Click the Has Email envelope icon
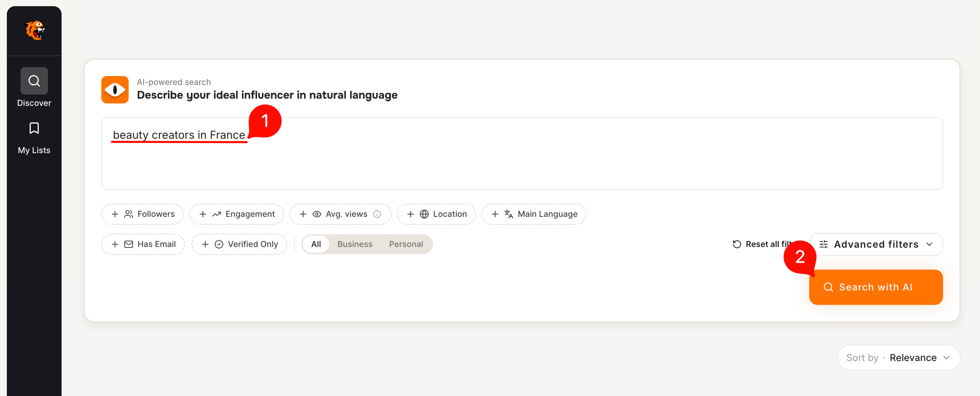 pos(129,244)
